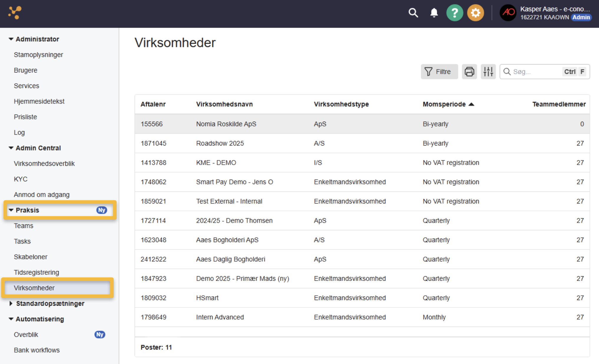This screenshot has width=599, height=364.
Task: Sort by the Virksomhedsnavn column header
Action: pos(224,104)
